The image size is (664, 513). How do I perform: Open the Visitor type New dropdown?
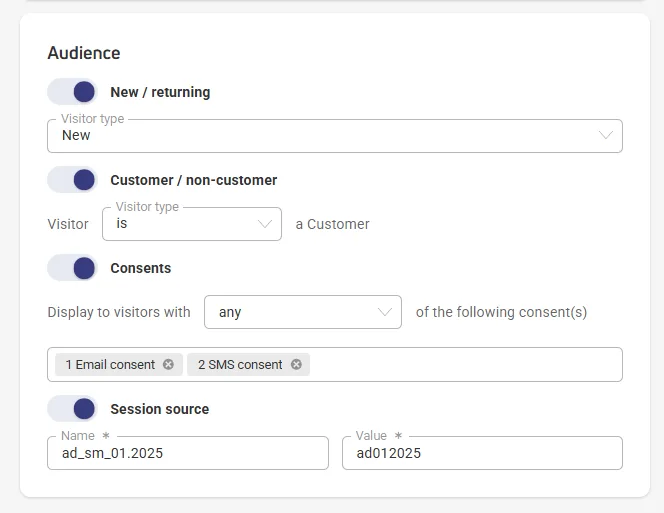click(335, 136)
